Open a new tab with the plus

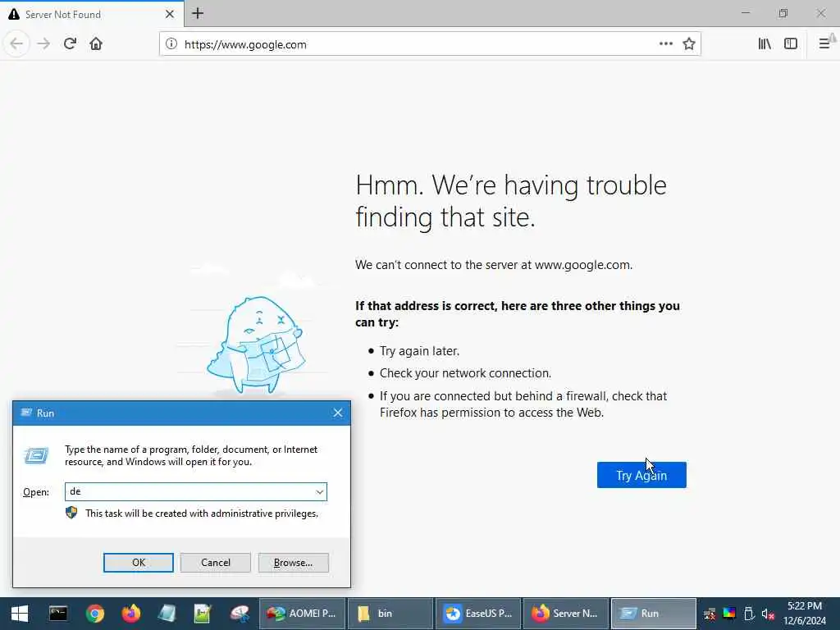click(x=198, y=13)
